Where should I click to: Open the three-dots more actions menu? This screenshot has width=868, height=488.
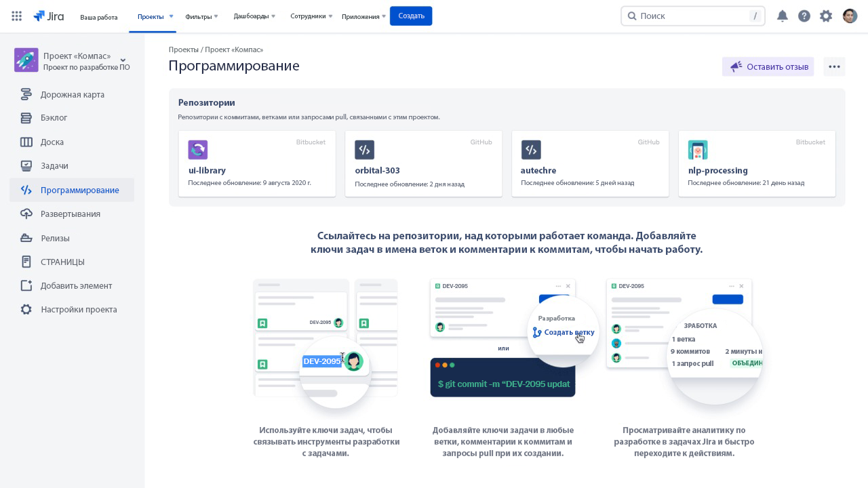click(834, 66)
